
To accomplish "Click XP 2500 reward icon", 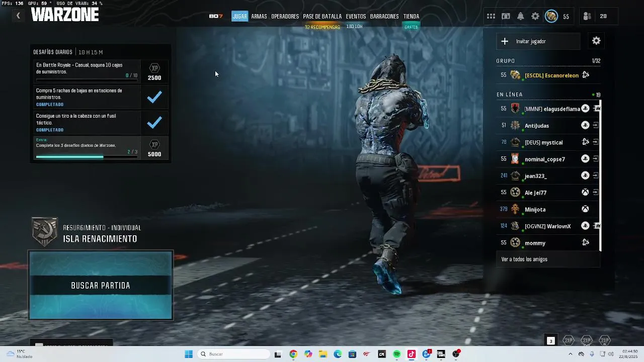I will (x=154, y=68).
